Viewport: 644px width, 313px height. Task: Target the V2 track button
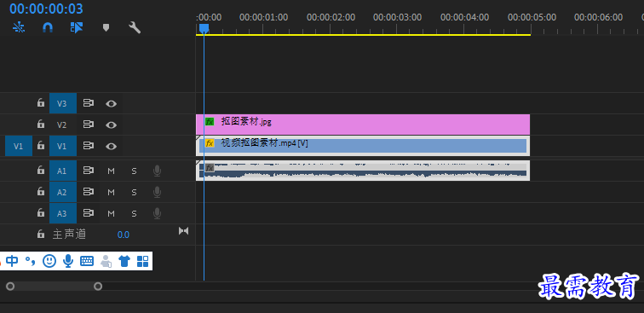click(63, 125)
